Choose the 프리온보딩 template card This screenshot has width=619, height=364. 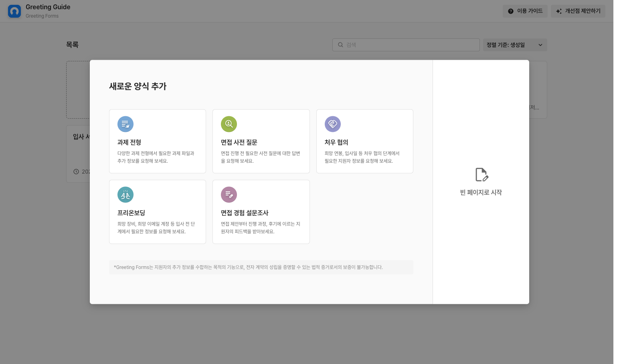tap(158, 212)
